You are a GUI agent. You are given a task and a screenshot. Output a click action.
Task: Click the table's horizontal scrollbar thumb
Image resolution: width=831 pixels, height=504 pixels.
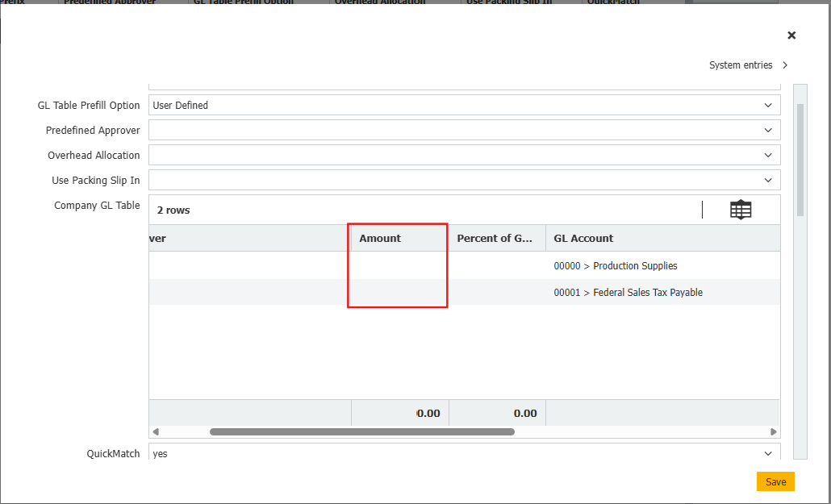point(361,432)
